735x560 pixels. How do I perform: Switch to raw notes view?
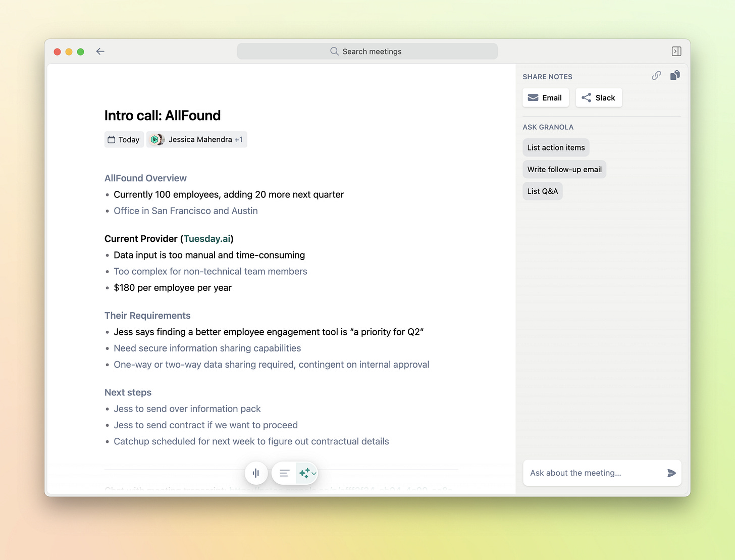(284, 473)
